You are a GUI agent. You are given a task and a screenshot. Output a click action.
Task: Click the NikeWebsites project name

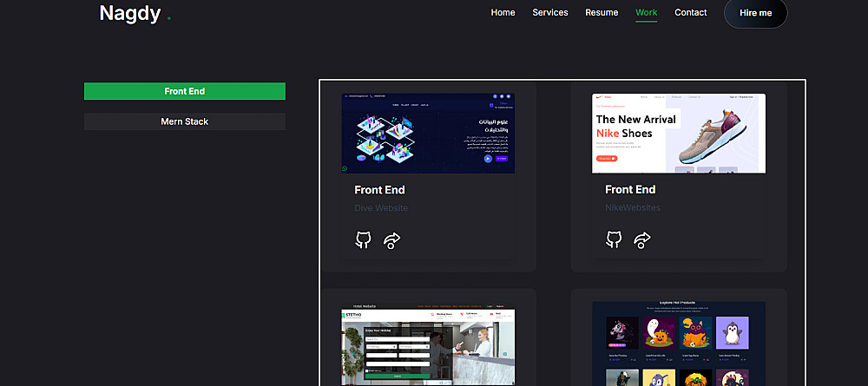[x=633, y=207]
